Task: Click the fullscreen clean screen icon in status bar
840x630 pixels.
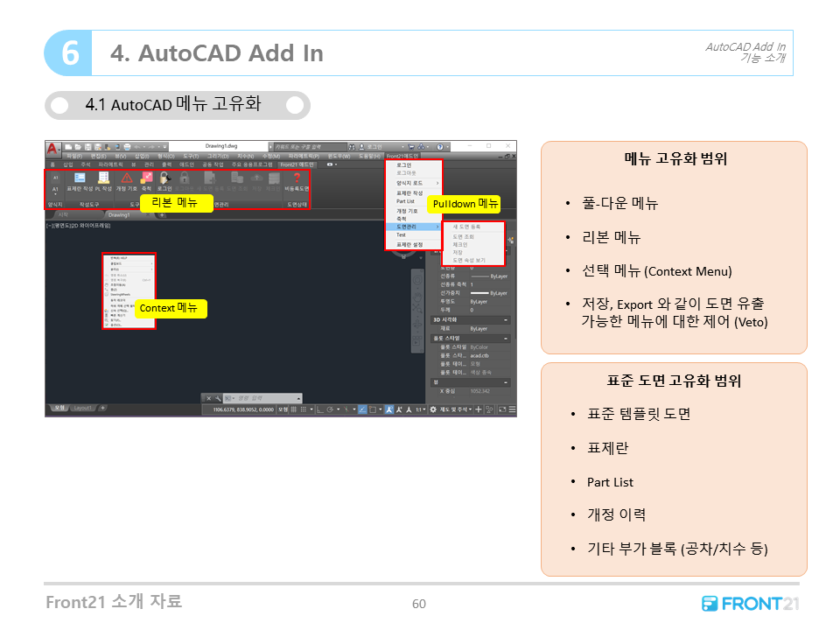Action: click(502, 409)
